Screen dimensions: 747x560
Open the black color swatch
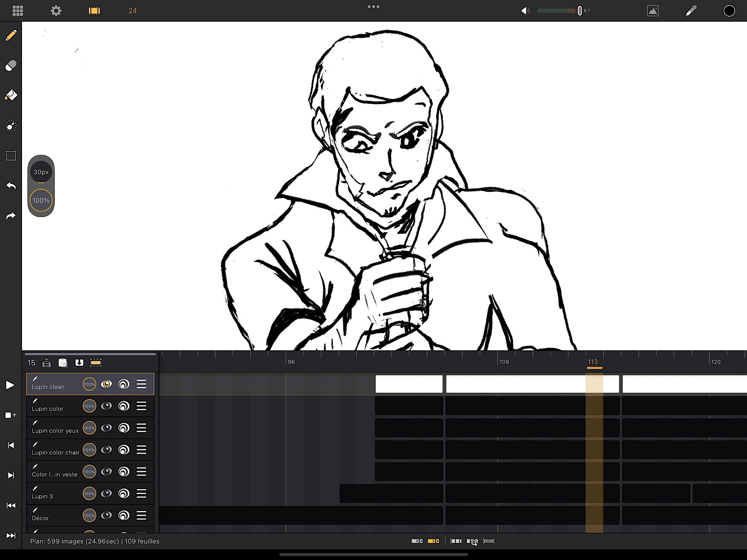coord(729,11)
